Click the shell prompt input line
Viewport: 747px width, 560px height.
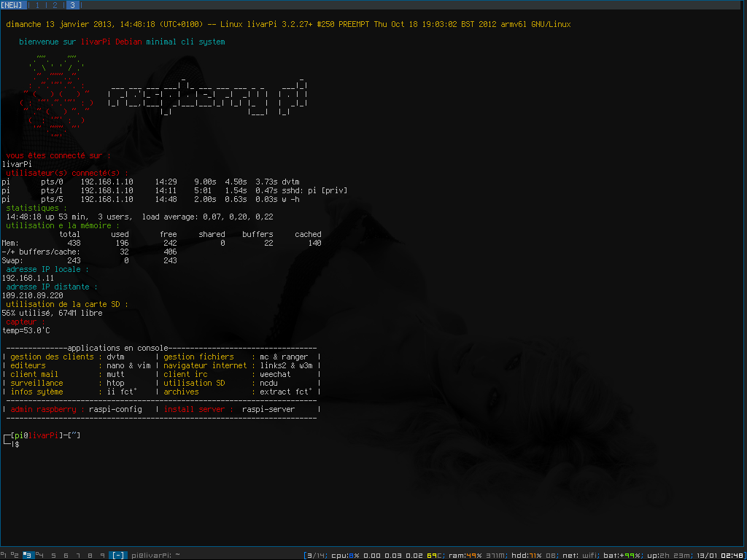coord(18,444)
